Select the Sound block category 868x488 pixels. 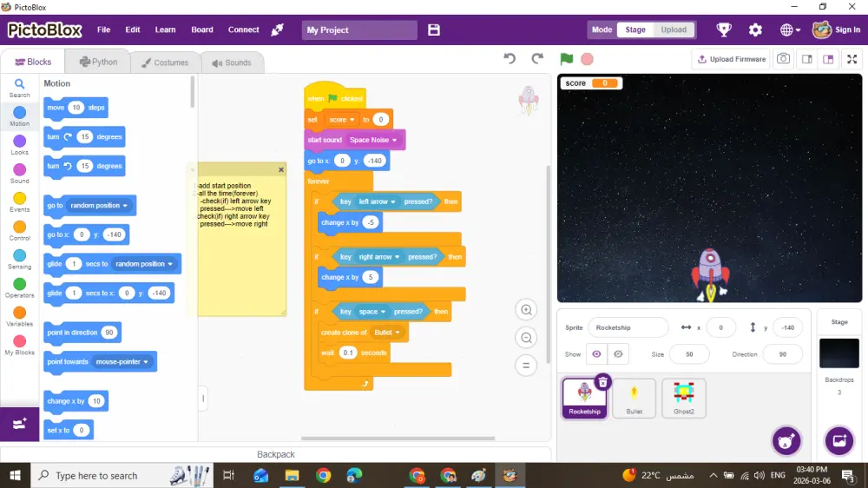pyautogui.click(x=19, y=174)
